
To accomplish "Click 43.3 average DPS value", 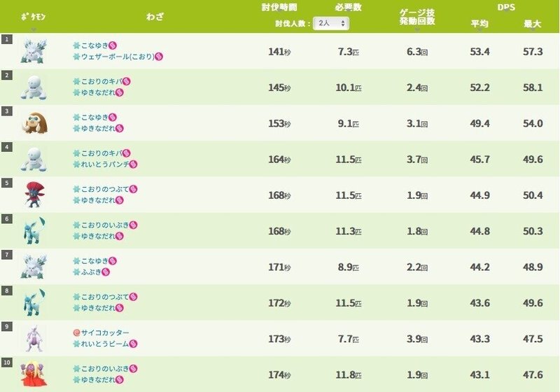I will tap(479, 339).
